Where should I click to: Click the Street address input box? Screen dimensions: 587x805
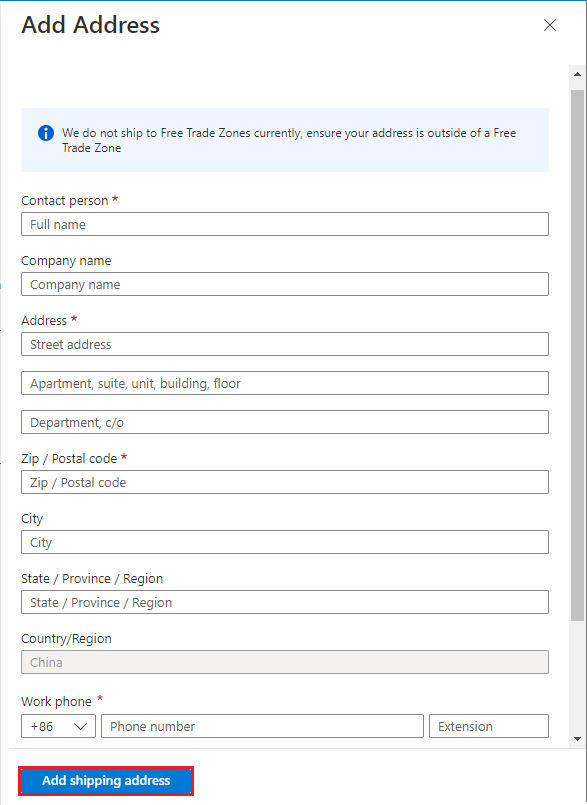click(x=284, y=344)
